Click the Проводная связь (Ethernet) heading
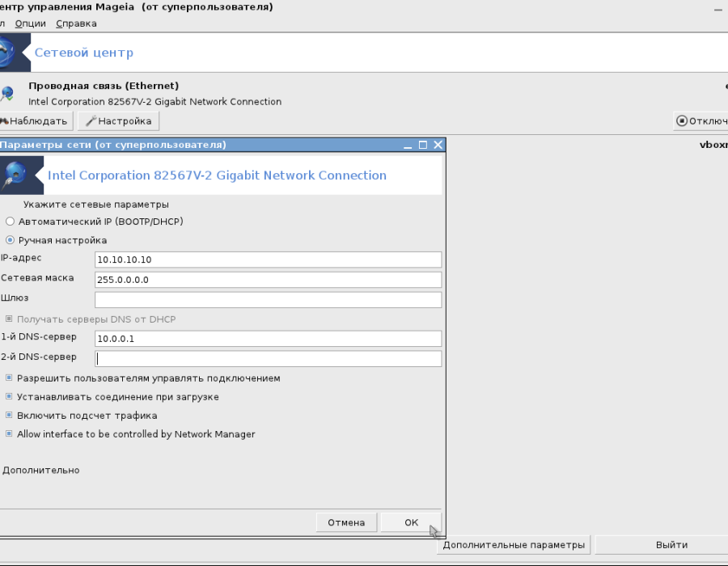The width and height of the screenshot is (728, 566). point(104,86)
